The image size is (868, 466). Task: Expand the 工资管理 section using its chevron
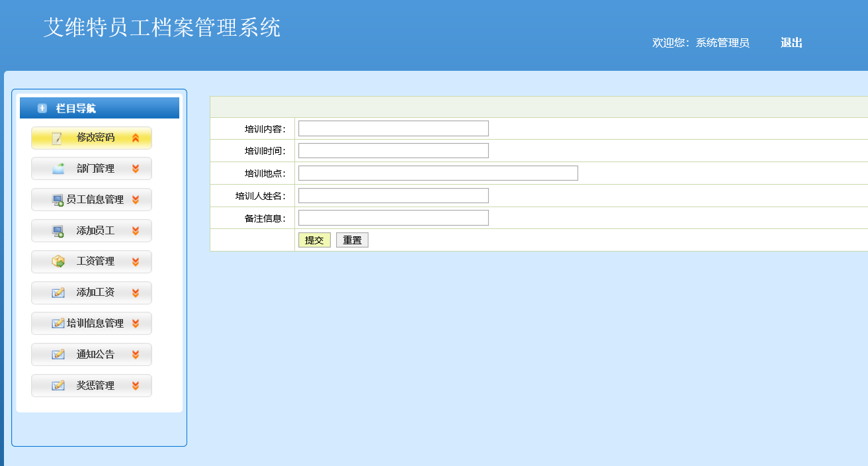click(136, 261)
